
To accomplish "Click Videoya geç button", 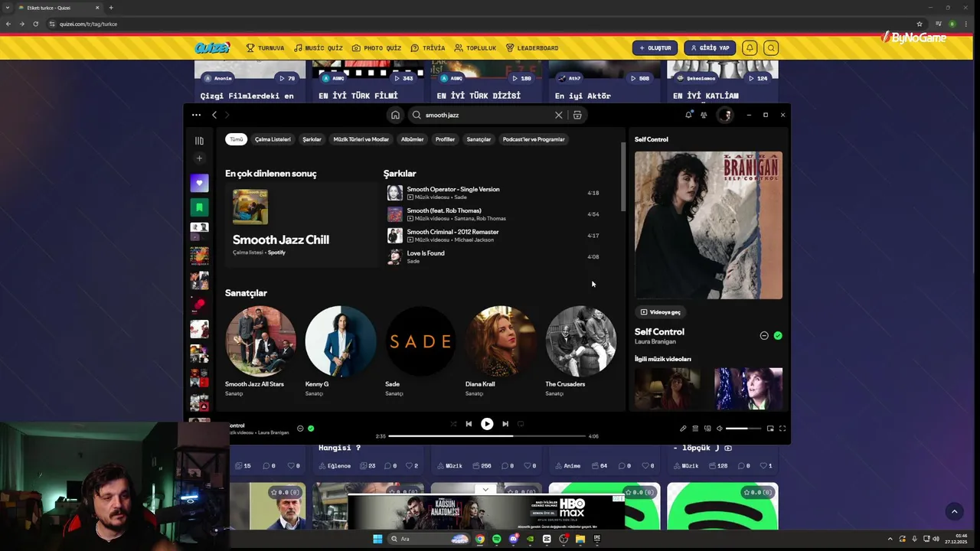I will 661,312.
